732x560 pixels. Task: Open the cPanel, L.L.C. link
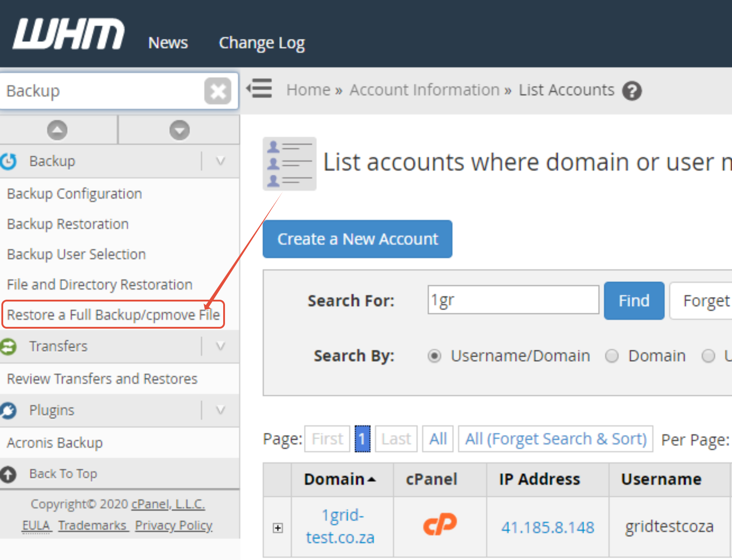point(168,504)
